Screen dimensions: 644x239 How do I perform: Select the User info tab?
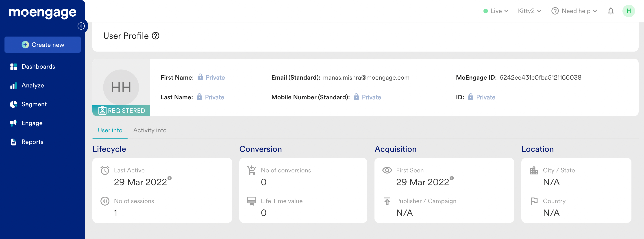[110, 130]
